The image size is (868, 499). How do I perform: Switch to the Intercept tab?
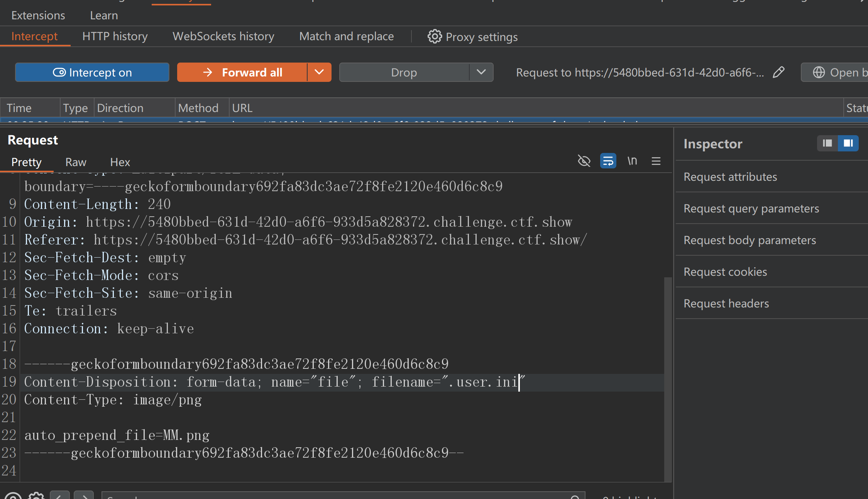coord(35,36)
